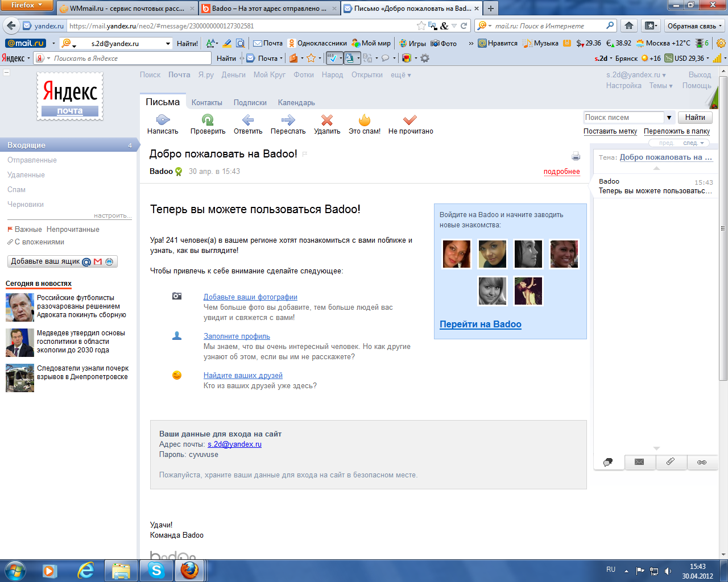The width and height of the screenshot is (728, 582).
Task: Open the Отправленные folder
Action: 32,160
